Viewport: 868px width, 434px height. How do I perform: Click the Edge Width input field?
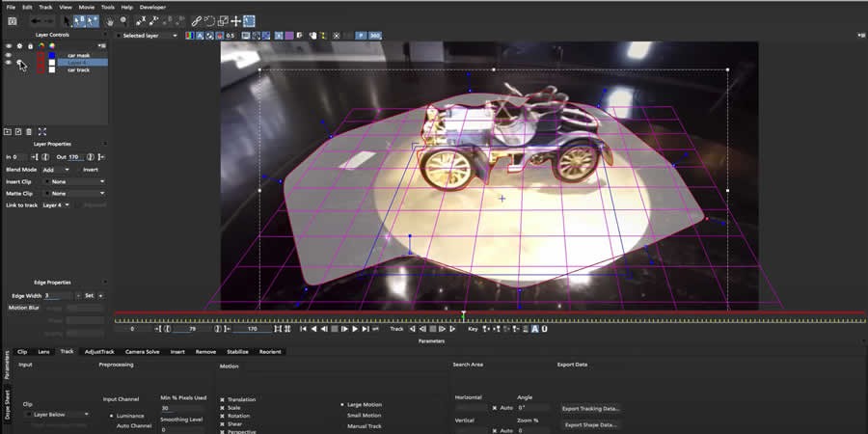coord(56,295)
